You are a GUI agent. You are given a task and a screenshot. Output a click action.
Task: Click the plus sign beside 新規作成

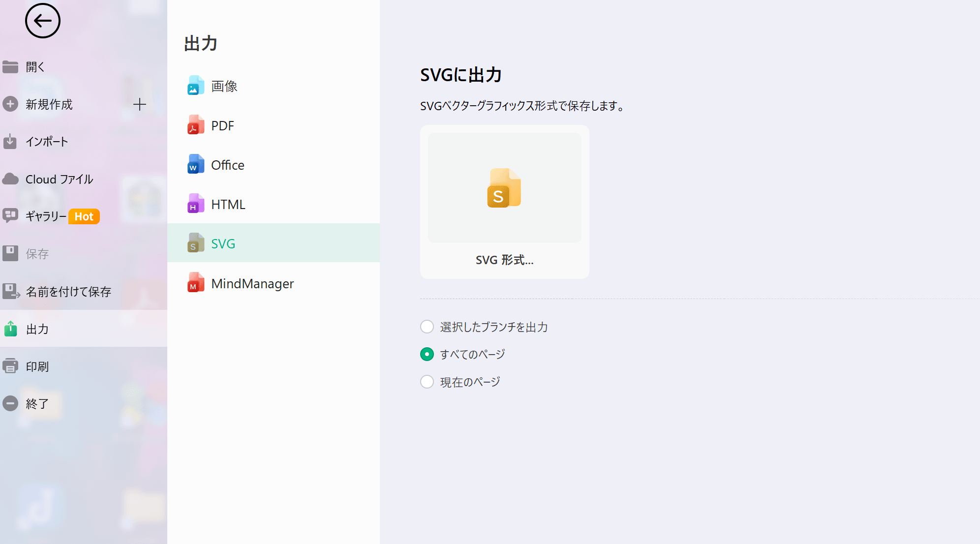click(140, 104)
